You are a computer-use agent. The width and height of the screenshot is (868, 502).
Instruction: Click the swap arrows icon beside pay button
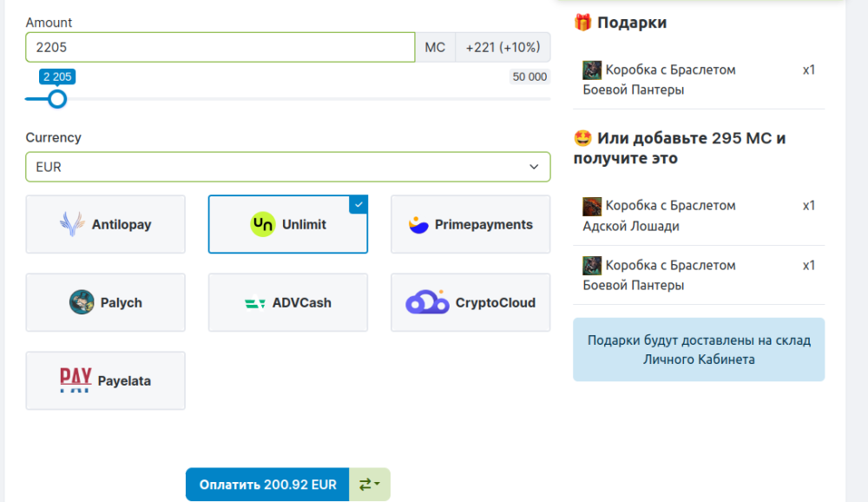[x=369, y=485]
